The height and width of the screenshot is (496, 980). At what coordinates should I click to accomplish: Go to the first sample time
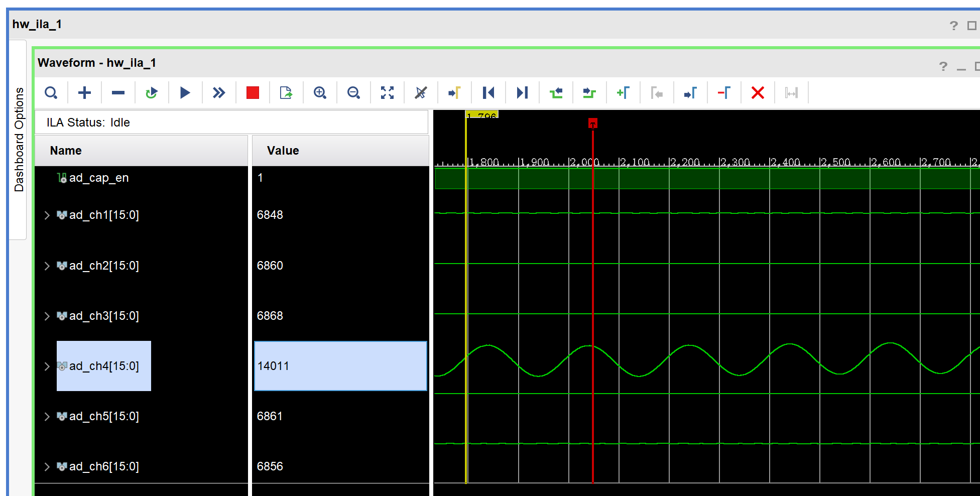pyautogui.click(x=488, y=93)
